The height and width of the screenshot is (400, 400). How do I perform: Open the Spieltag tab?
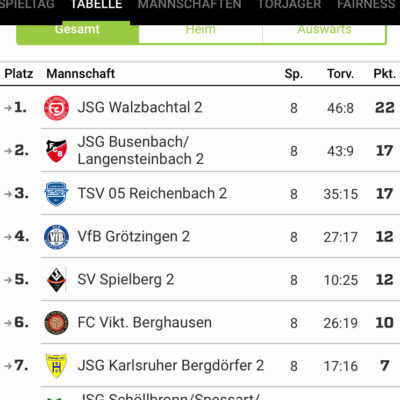click(27, 5)
